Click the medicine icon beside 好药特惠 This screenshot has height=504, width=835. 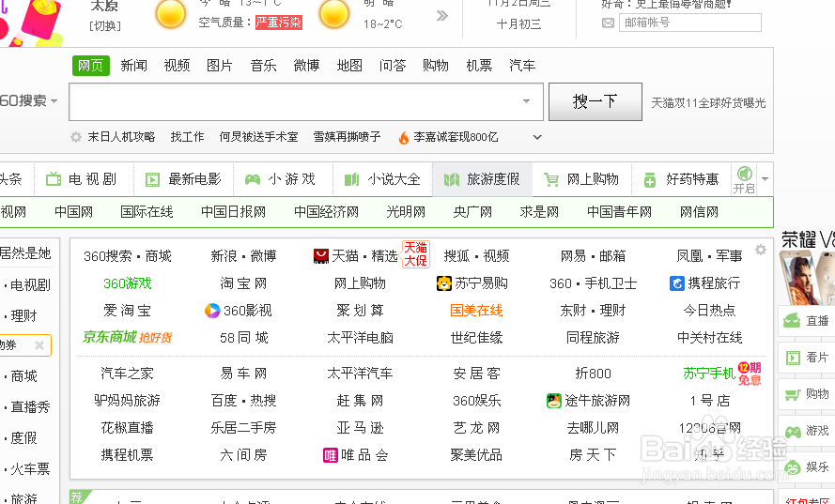click(x=650, y=180)
